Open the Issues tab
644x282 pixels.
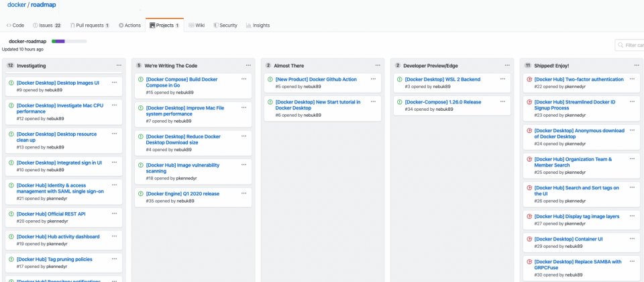click(47, 25)
